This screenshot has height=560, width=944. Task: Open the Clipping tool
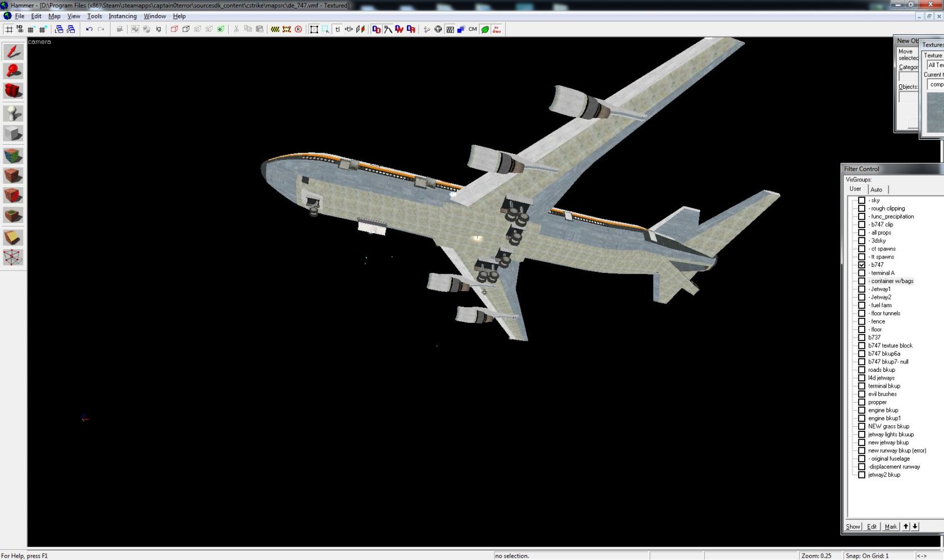(x=13, y=238)
